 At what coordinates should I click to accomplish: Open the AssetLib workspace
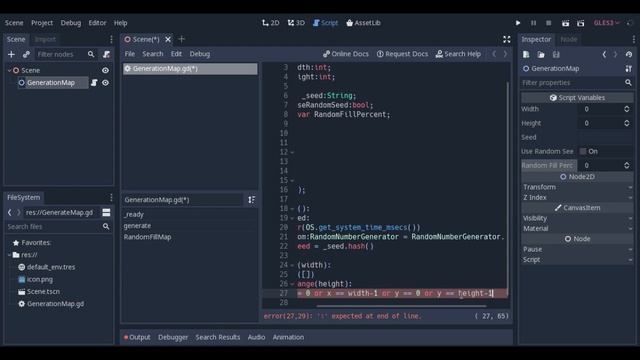click(363, 23)
